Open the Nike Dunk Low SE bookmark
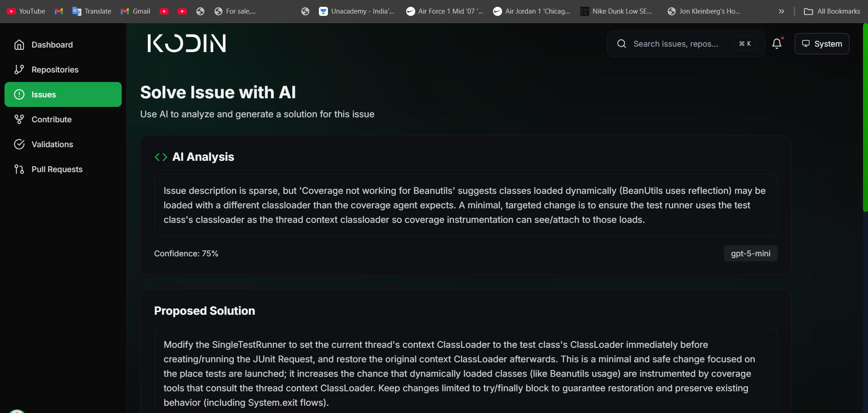The image size is (868, 413). click(x=616, y=11)
